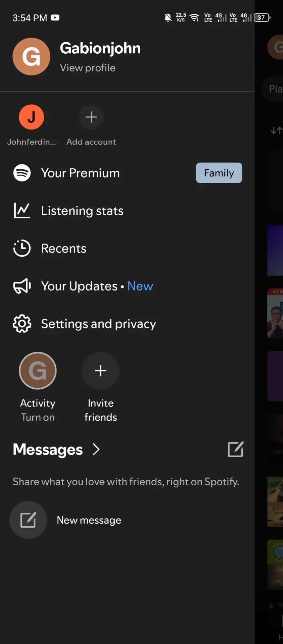Tap the Wi-Fi status icon
The image size is (283, 644).
click(x=194, y=17)
